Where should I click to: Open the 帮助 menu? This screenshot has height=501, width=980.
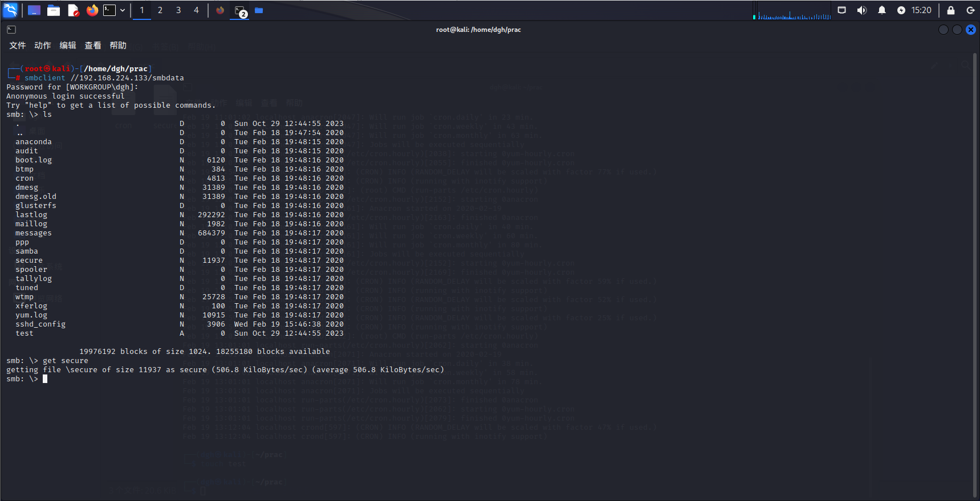pos(118,46)
